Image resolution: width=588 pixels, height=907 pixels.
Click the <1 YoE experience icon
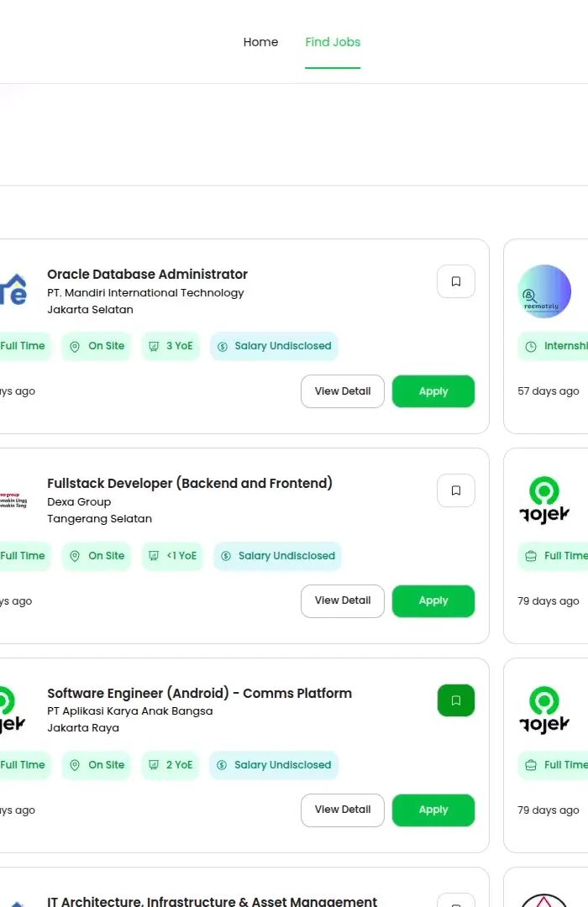tap(154, 556)
